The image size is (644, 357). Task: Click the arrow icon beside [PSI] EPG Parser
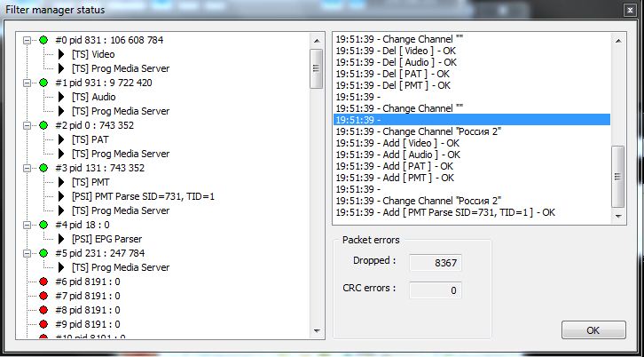(x=61, y=239)
